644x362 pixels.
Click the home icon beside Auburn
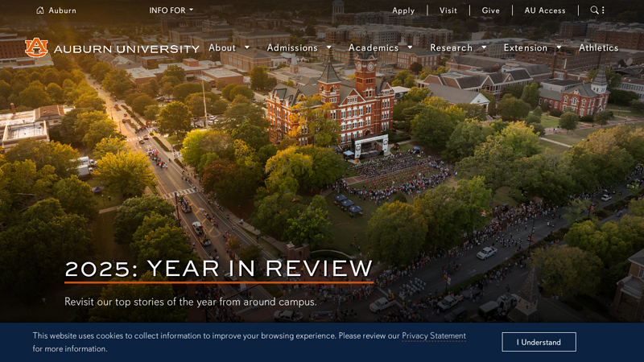tap(39, 10)
